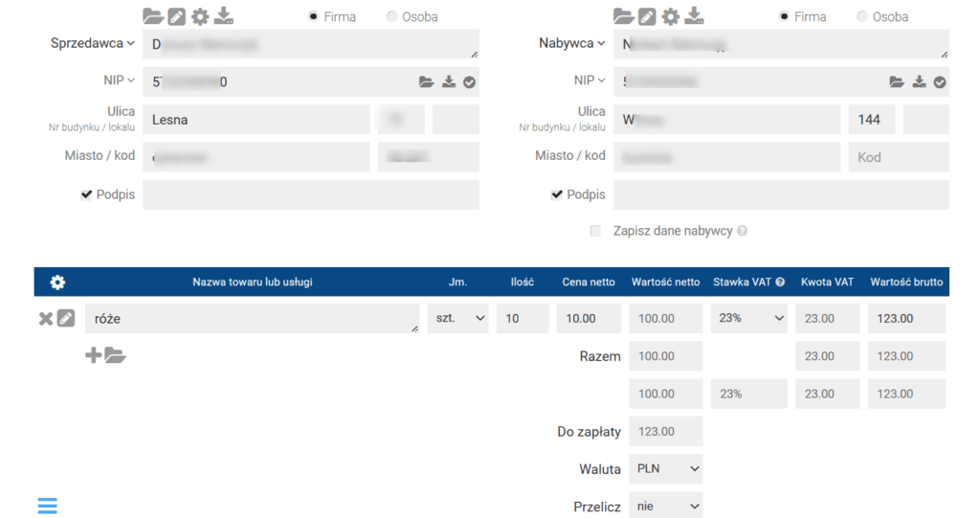This screenshot has width=980, height=518.
Task: Add new item row with plus icon
Action: tap(93, 356)
